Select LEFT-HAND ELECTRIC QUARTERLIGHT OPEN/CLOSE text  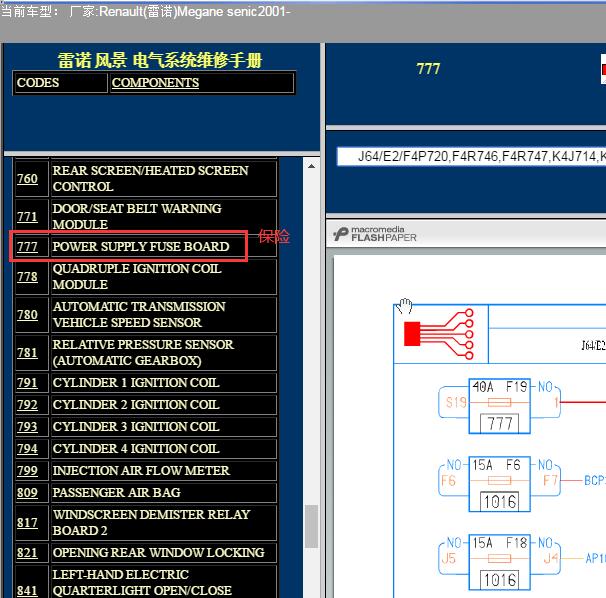tap(142, 583)
